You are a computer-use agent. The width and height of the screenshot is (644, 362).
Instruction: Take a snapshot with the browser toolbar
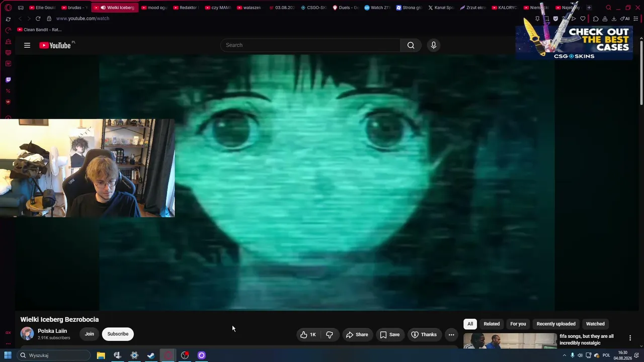click(546, 19)
